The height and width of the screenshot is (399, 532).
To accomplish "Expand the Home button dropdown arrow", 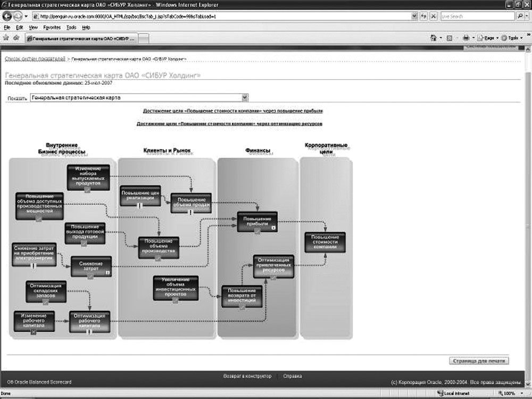I will [x=440, y=38].
